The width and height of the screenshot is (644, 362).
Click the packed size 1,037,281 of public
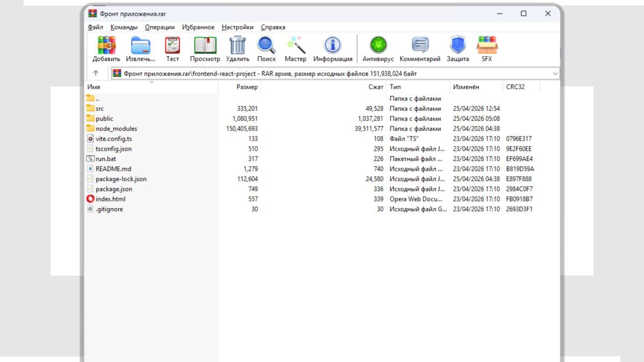(370, 119)
